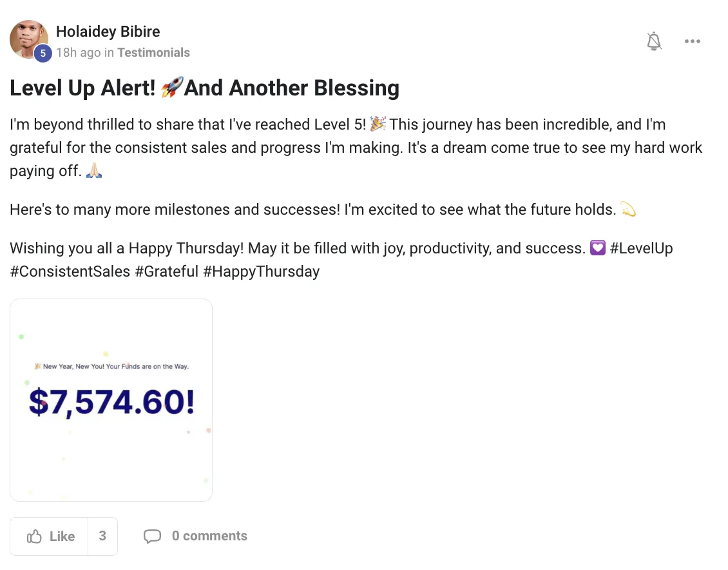Click the level 5 badge on avatar
The width and height of the screenshot is (728, 570).
43,54
